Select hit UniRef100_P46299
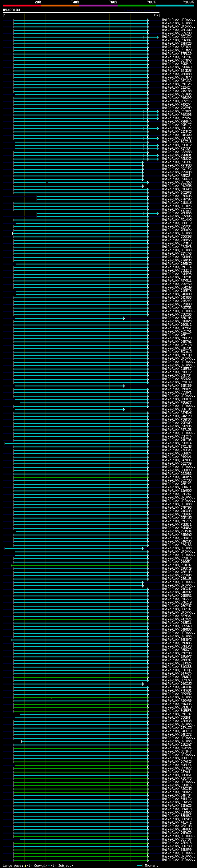The image size is (197, 868). tap(177, 98)
